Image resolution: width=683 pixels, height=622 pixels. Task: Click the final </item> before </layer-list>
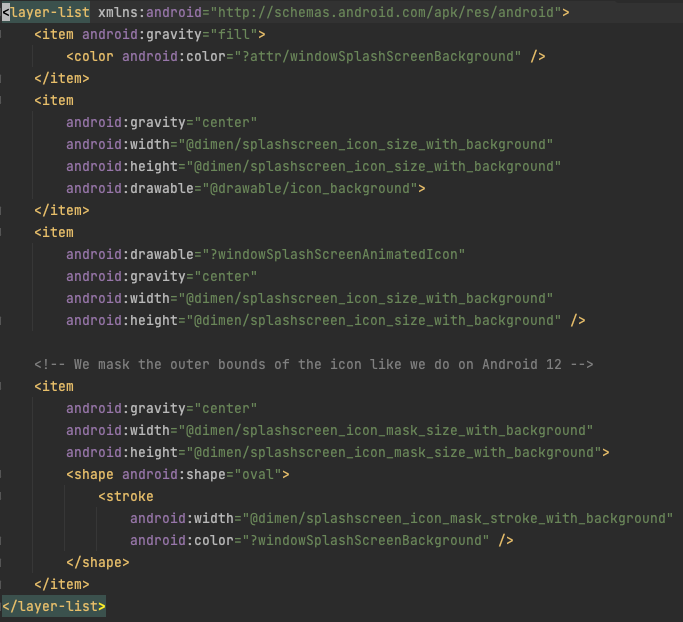pos(62,585)
